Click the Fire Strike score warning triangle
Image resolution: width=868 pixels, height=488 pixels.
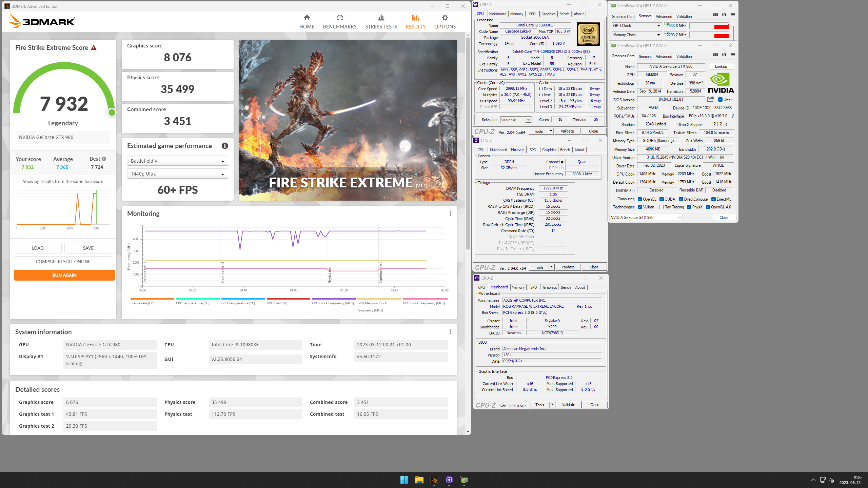pyautogui.click(x=94, y=48)
